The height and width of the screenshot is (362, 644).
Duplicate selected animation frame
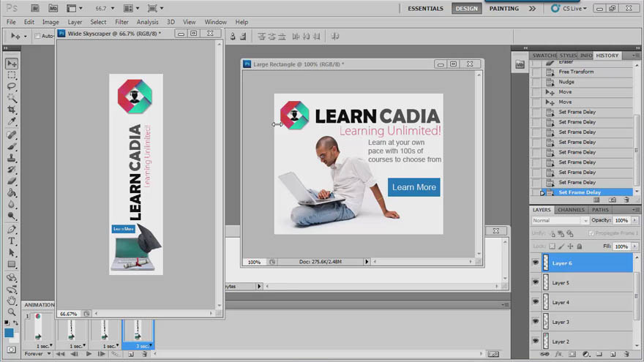tap(130, 354)
